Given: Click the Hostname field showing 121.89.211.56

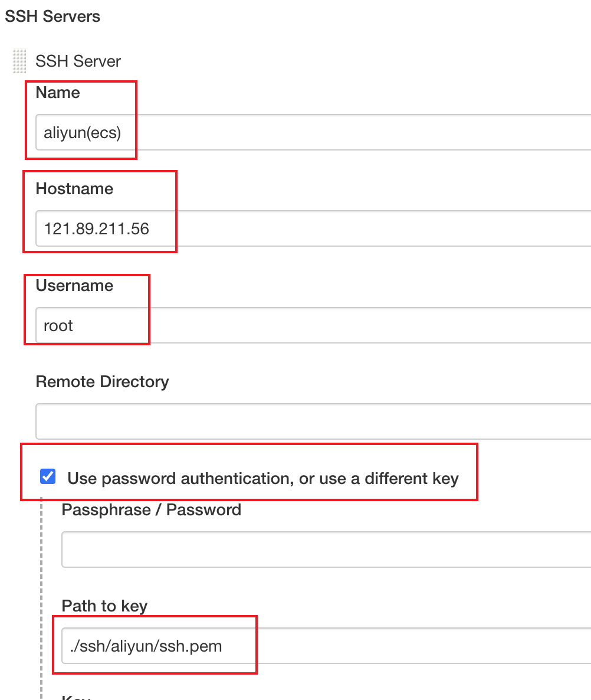Looking at the screenshot, I should tap(177, 228).
